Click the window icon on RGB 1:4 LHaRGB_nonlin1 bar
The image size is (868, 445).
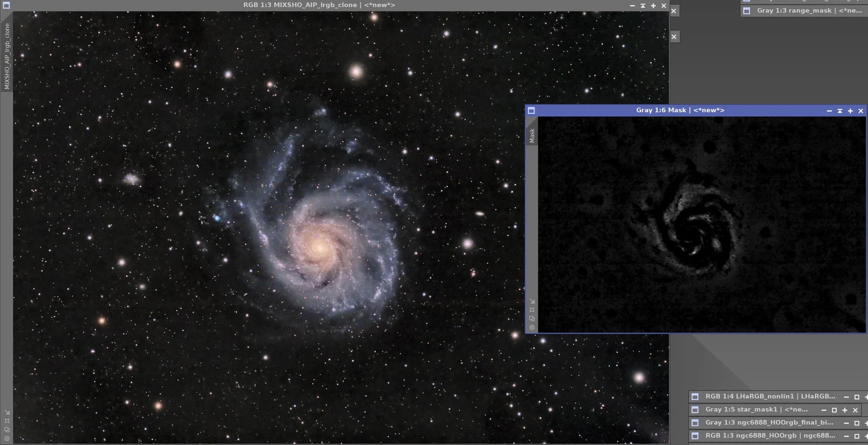point(695,396)
